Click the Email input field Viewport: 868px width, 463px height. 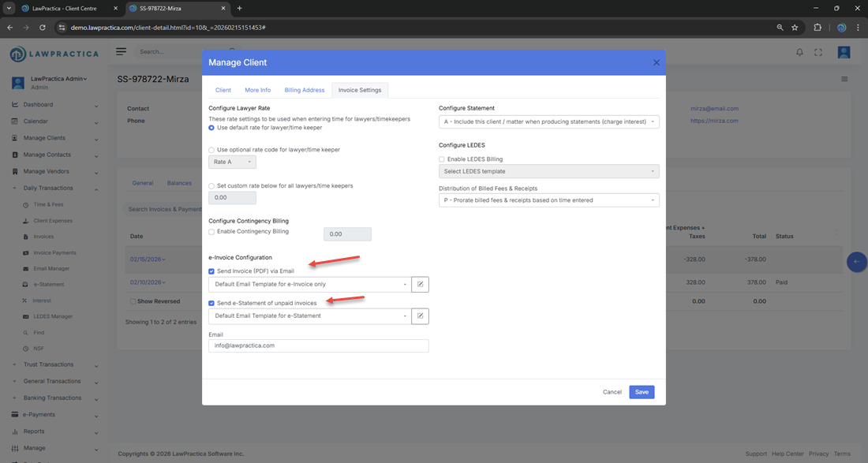coord(318,345)
